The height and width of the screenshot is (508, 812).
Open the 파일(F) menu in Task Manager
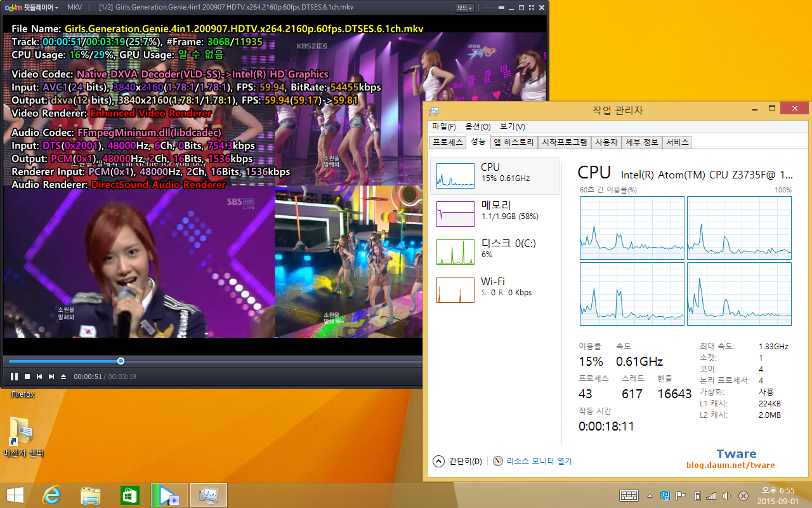pyautogui.click(x=443, y=126)
